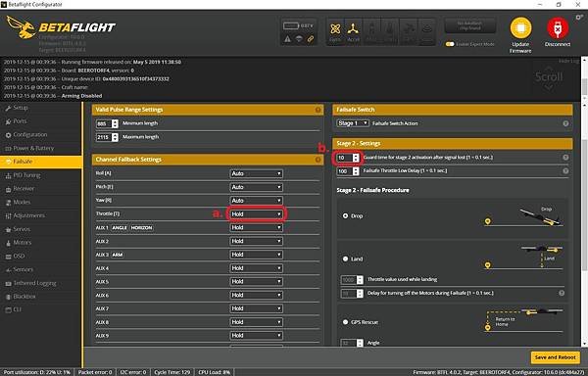Open the Throttle [T] fallback dropdown
This screenshot has height=376, width=588.
pos(256,214)
